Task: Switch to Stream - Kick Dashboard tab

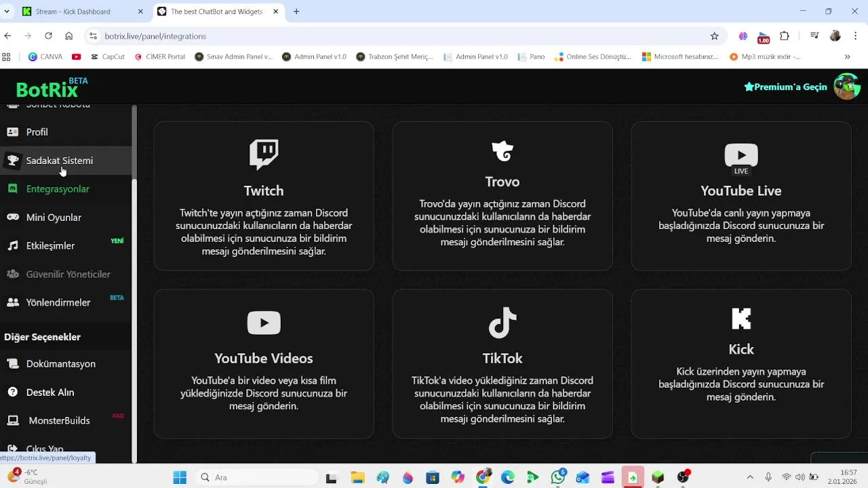Action: click(x=83, y=12)
